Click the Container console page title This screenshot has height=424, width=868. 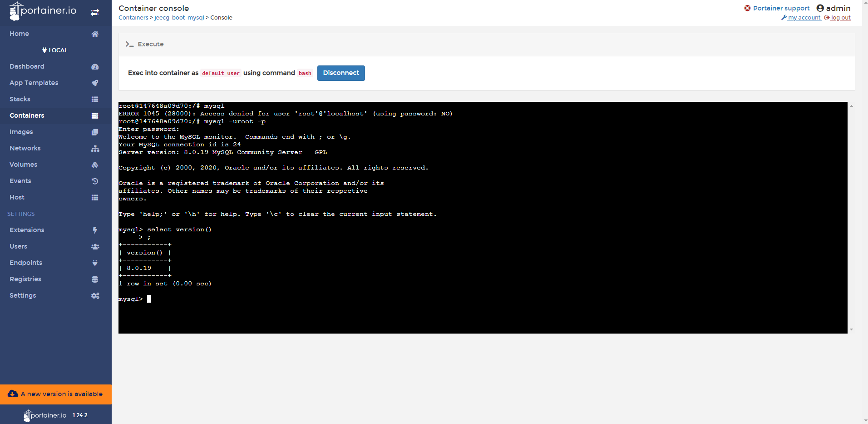(x=153, y=8)
